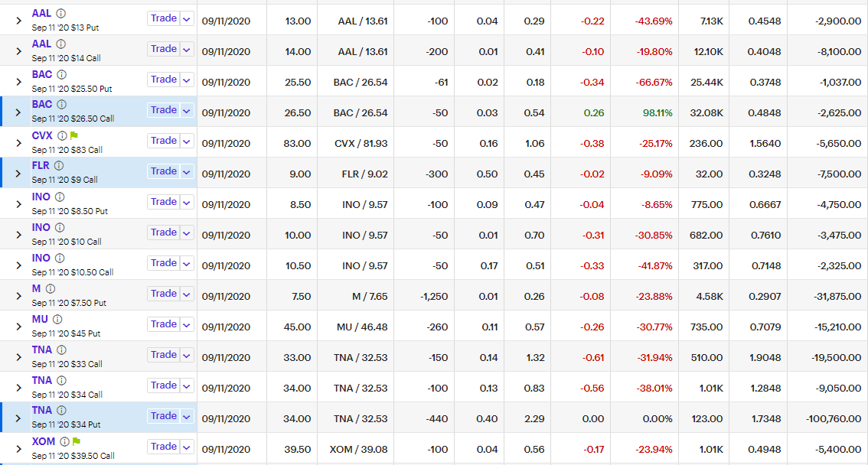Open info icon for TNA $34 Put

click(x=61, y=410)
